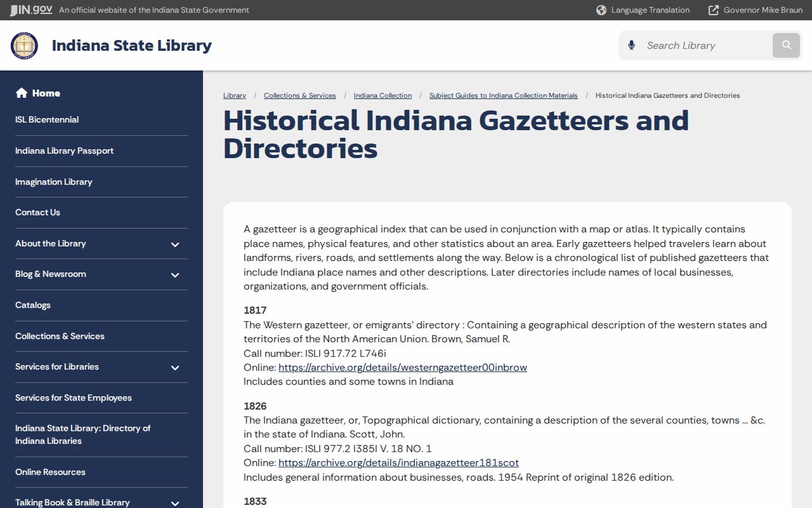
Task: Click into the Search Library field
Action: (705, 46)
